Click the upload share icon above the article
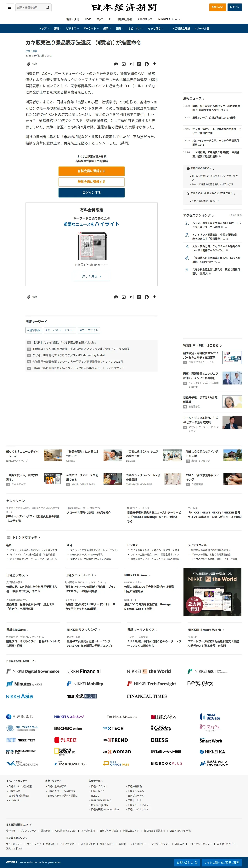 (155, 64)
